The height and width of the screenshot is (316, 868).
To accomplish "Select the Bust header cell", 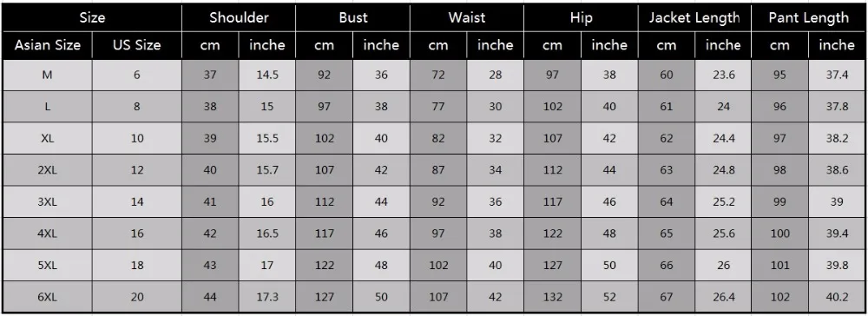I will (352, 17).
